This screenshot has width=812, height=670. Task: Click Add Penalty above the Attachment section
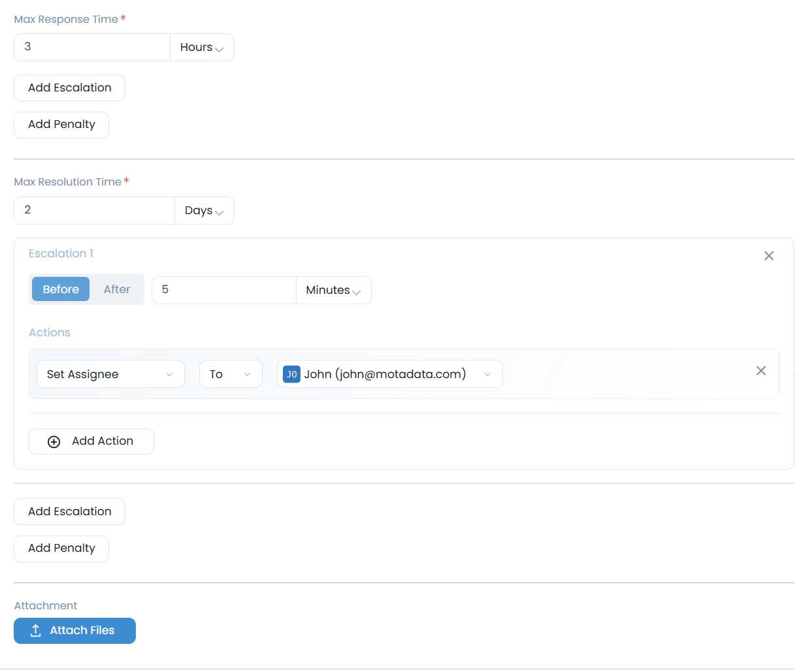pyautogui.click(x=61, y=549)
